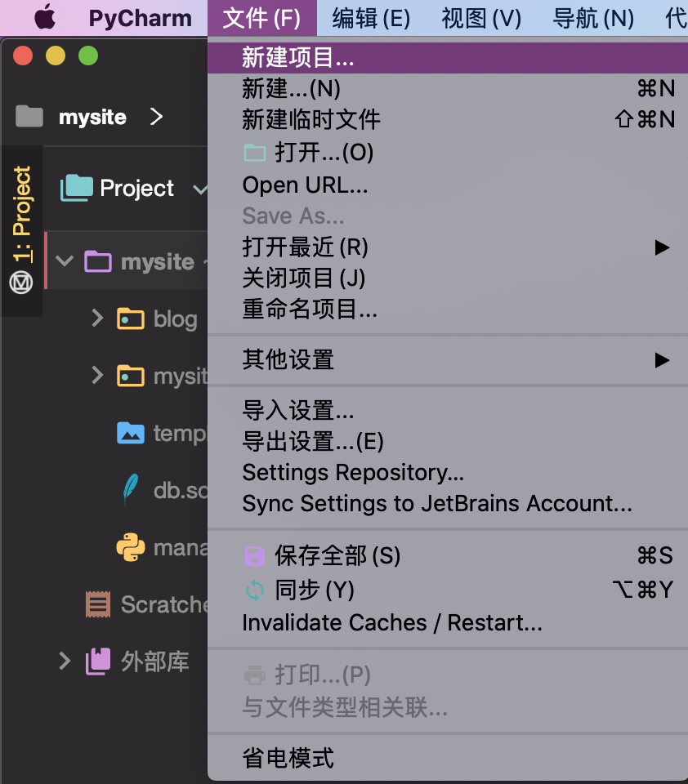Close the 文件 (F) menu
The image size is (688, 784).
click(261, 18)
